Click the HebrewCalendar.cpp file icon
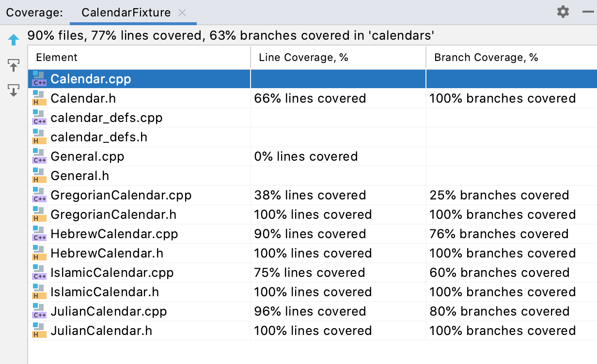 click(x=39, y=234)
